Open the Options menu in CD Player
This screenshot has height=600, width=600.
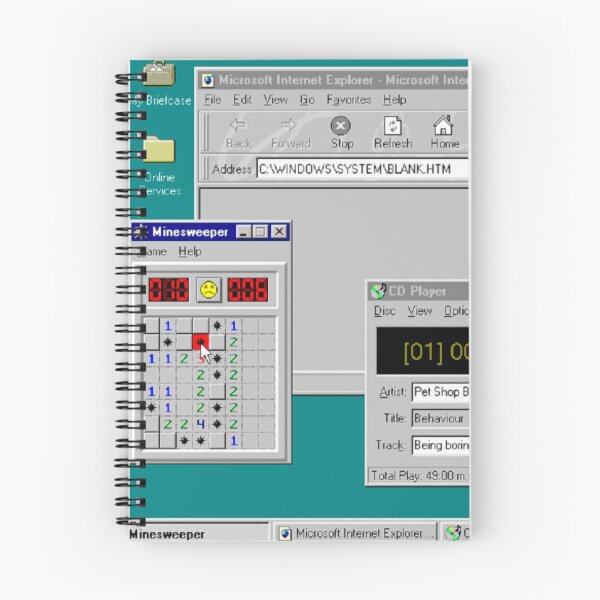(456, 311)
